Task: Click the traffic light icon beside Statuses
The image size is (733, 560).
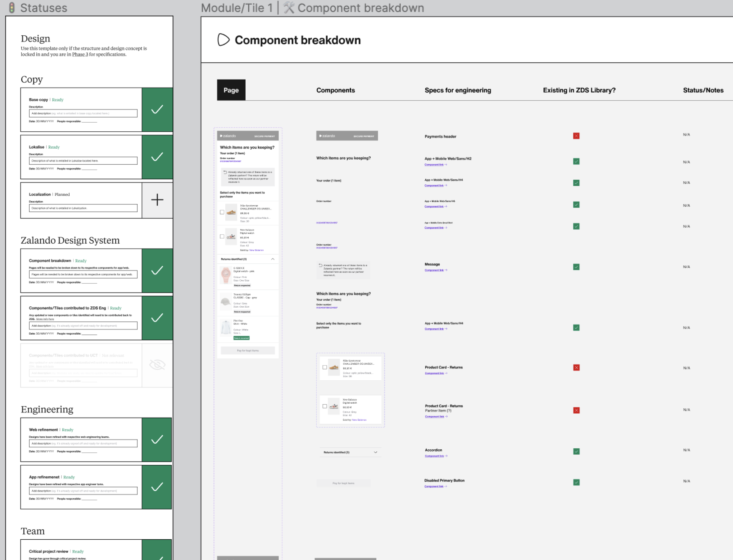Action: (x=12, y=8)
